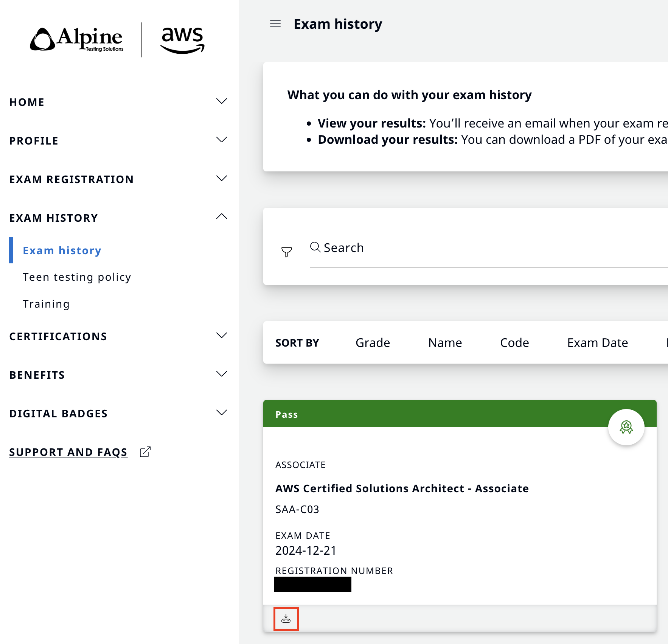Click the AWS logo
This screenshot has height=644, width=668.
[x=183, y=40]
